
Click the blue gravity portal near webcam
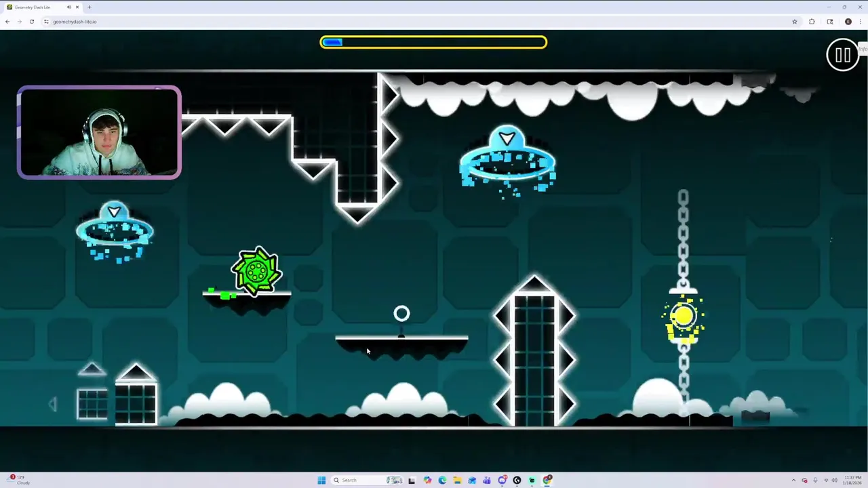pos(115,230)
